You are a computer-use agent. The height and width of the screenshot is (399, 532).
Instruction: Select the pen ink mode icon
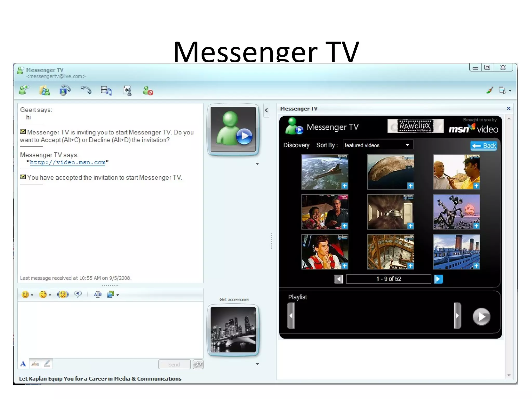coord(47,364)
